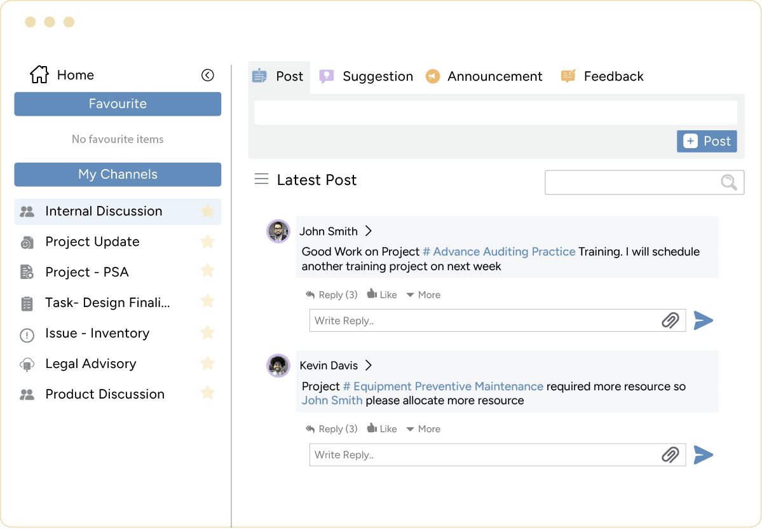Open the John Smith mention link
Image resolution: width=762 pixels, height=532 pixels.
tap(330, 400)
